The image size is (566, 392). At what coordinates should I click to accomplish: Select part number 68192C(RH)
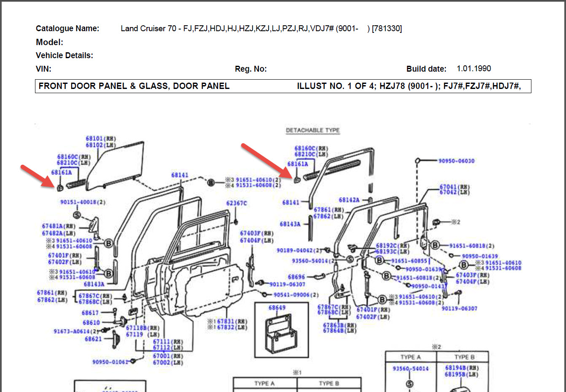tap(393, 246)
